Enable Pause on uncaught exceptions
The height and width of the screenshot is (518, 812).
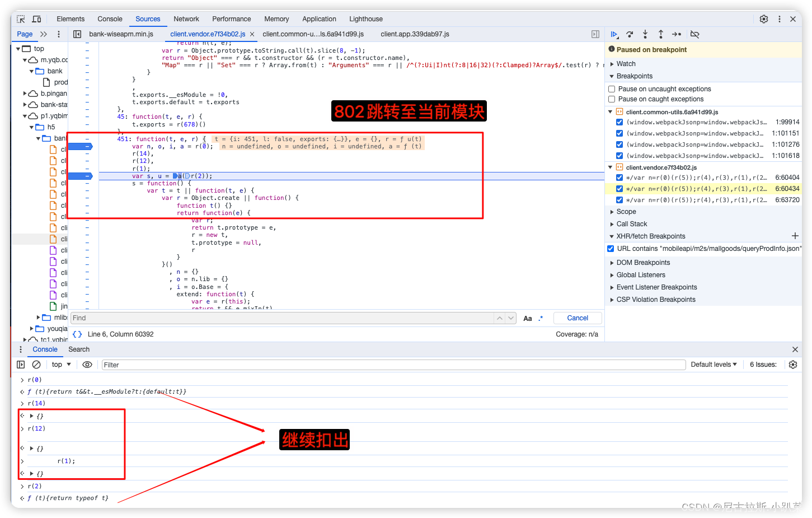tap(612, 88)
